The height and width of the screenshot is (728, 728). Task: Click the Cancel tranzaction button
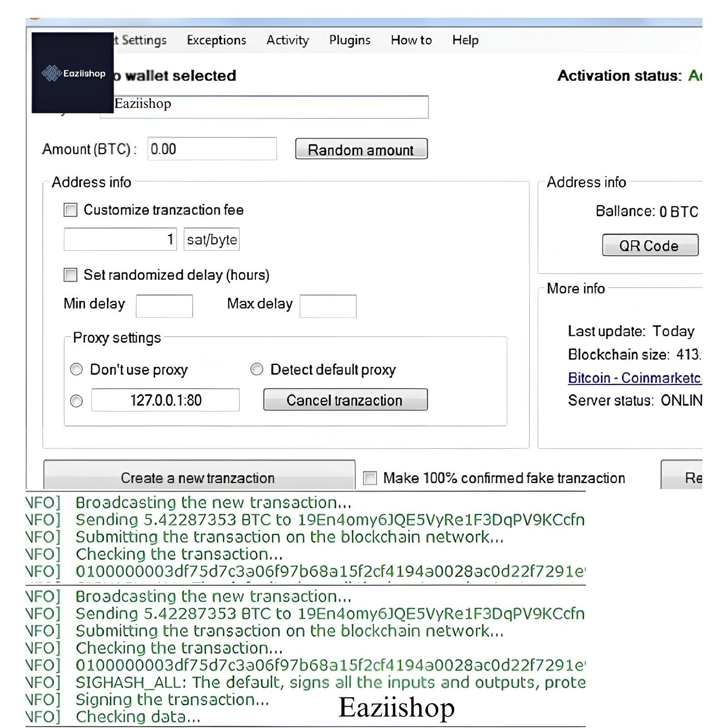[x=345, y=399]
